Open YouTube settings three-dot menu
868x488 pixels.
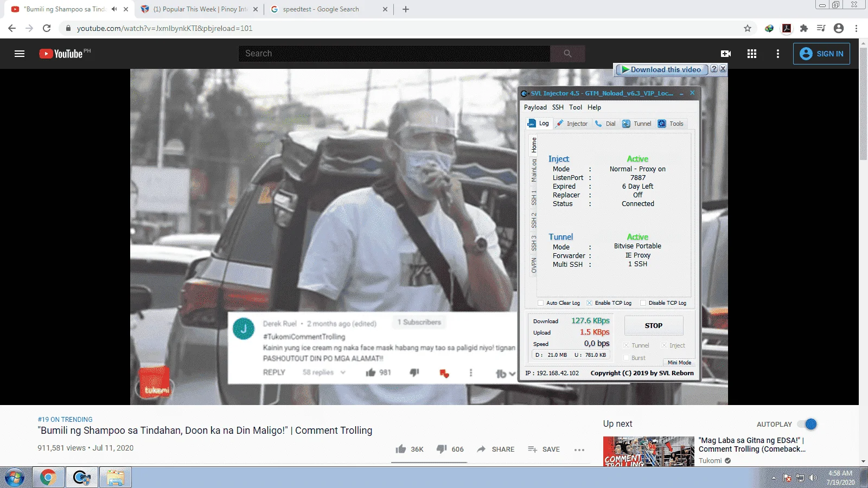(778, 54)
